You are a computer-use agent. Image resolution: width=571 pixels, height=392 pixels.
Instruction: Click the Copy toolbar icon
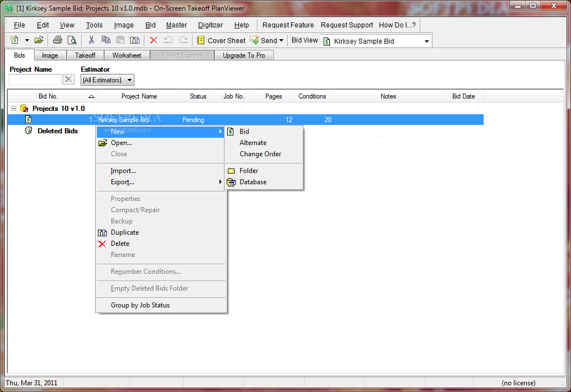(x=106, y=40)
